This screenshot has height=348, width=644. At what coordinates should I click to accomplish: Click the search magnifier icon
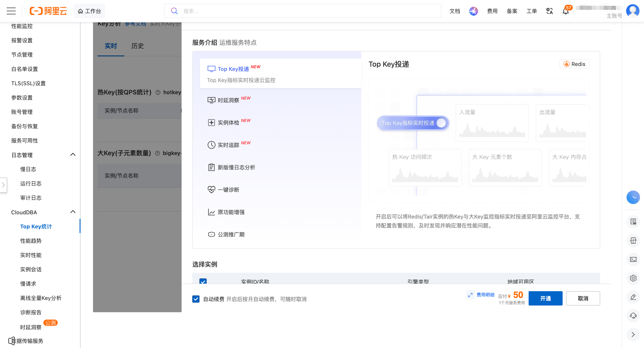174,11
